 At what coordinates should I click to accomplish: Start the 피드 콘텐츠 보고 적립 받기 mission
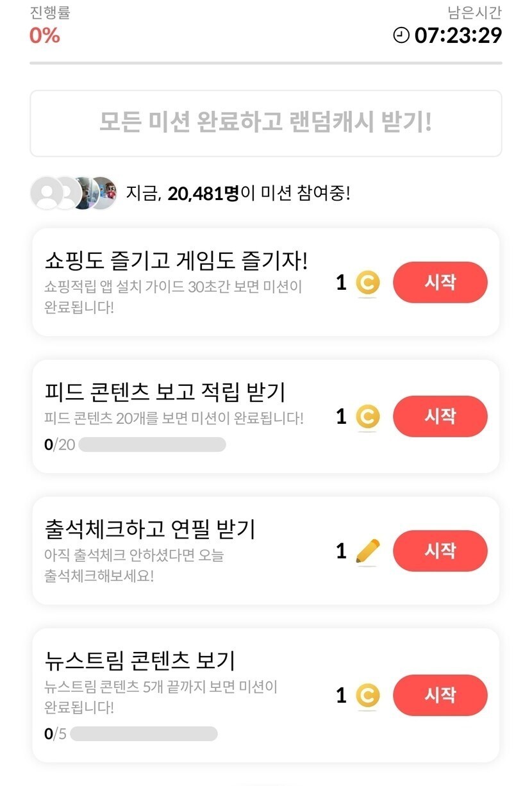[440, 417]
